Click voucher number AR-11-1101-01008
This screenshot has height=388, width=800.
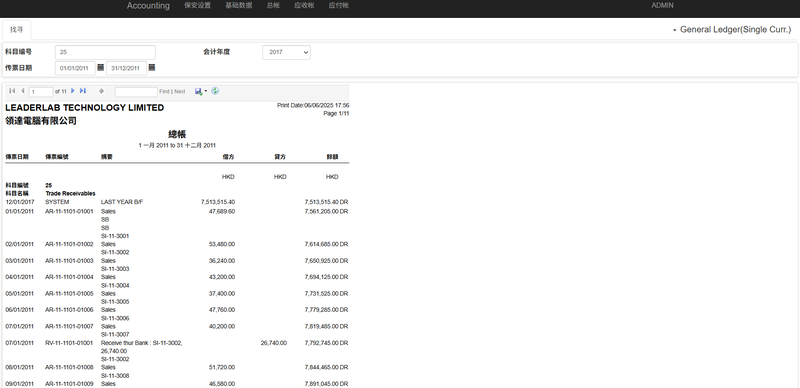(69, 368)
